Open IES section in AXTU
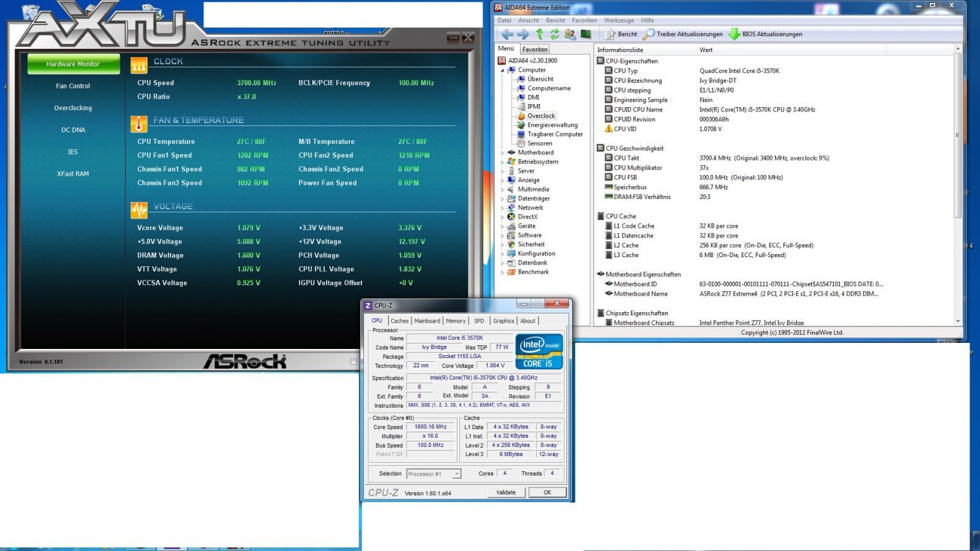 (73, 152)
